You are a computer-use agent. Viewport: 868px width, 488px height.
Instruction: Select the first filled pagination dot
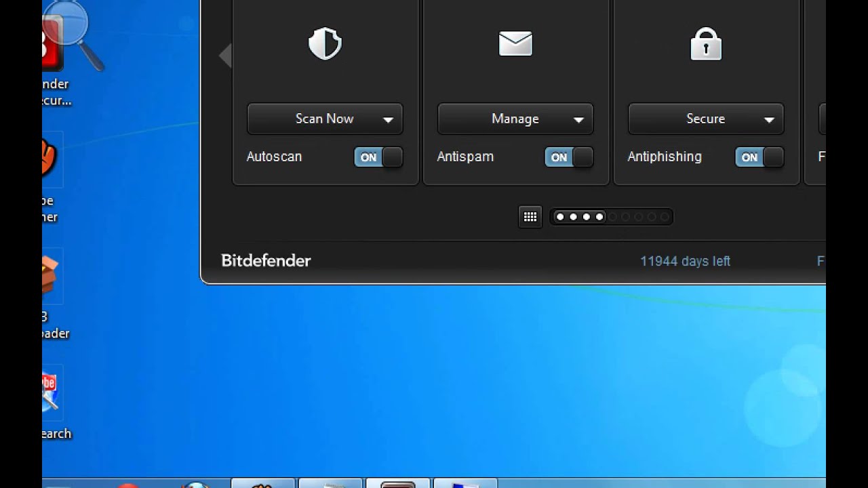pyautogui.click(x=559, y=217)
